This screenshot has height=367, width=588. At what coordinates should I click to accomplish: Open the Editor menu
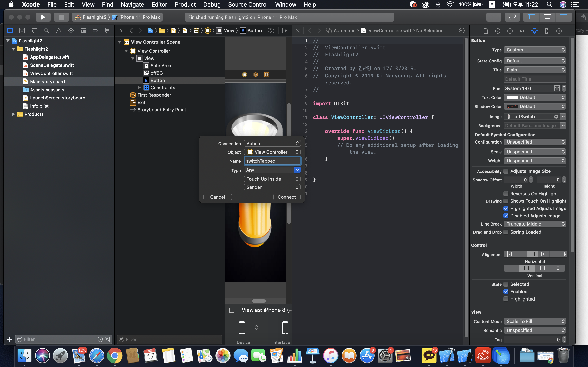[x=159, y=4]
